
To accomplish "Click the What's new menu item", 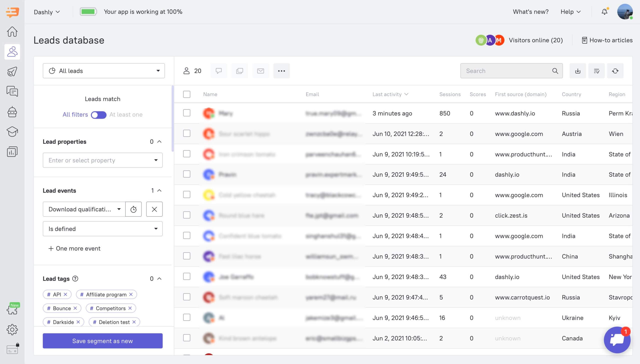I will (531, 12).
